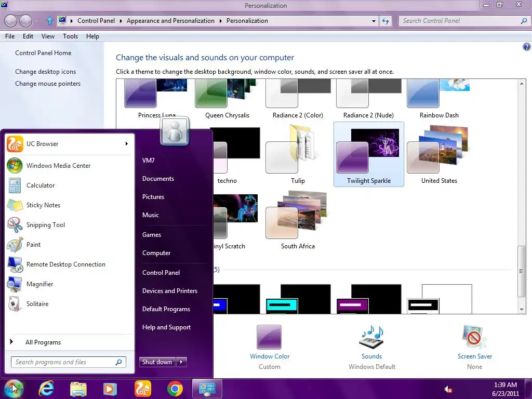The image size is (532, 399).
Task: Select the Twilight Sparkle theme
Action: [x=369, y=154]
